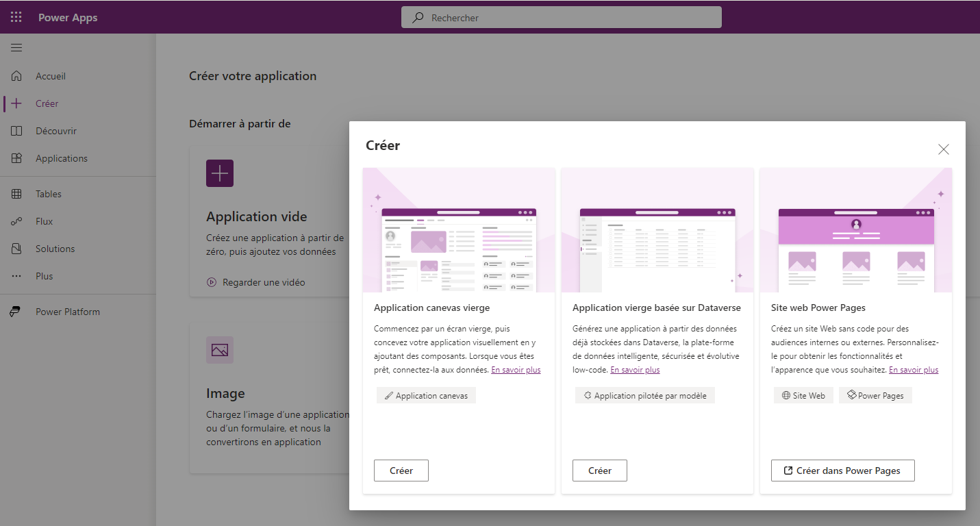Open Applications via its sidebar icon
The image size is (980, 526).
point(16,158)
